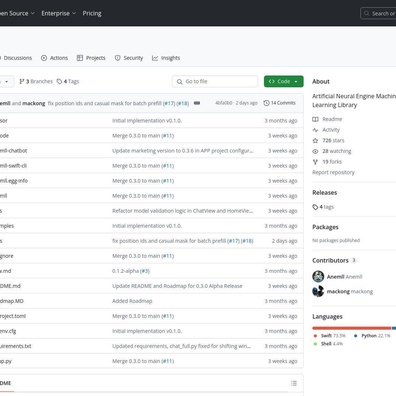Viewport: 396px width, 396px height.
Task: Open mackong contributor profile name in Contributors
Action: [338, 291]
